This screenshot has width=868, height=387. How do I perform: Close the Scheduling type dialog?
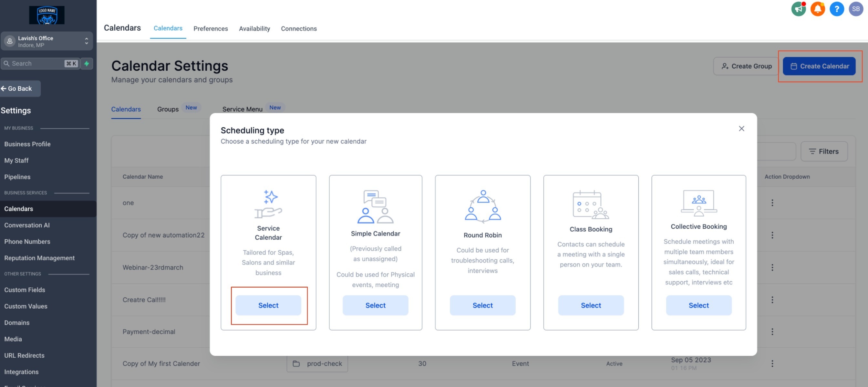click(741, 129)
